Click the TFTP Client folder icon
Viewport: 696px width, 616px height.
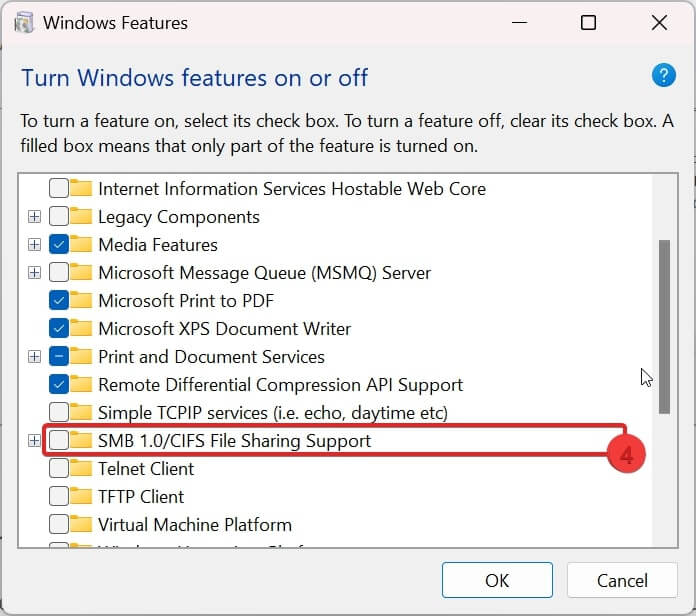point(82,497)
